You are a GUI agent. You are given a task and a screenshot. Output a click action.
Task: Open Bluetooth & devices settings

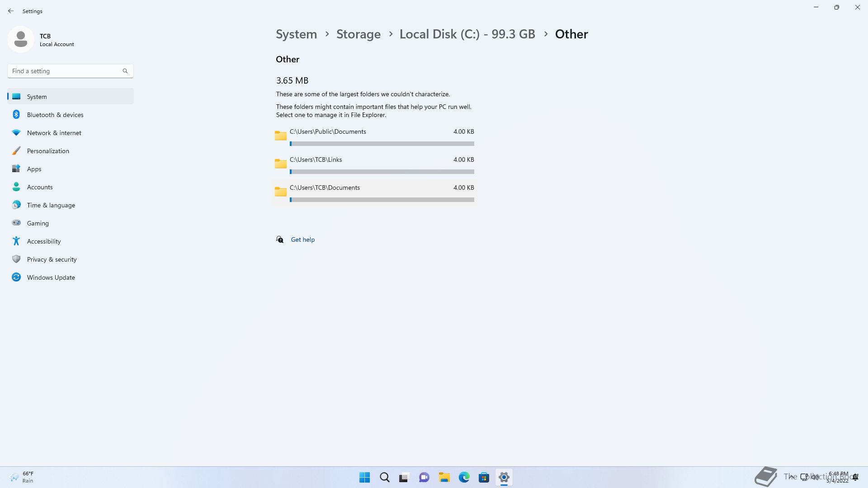(x=71, y=115)
